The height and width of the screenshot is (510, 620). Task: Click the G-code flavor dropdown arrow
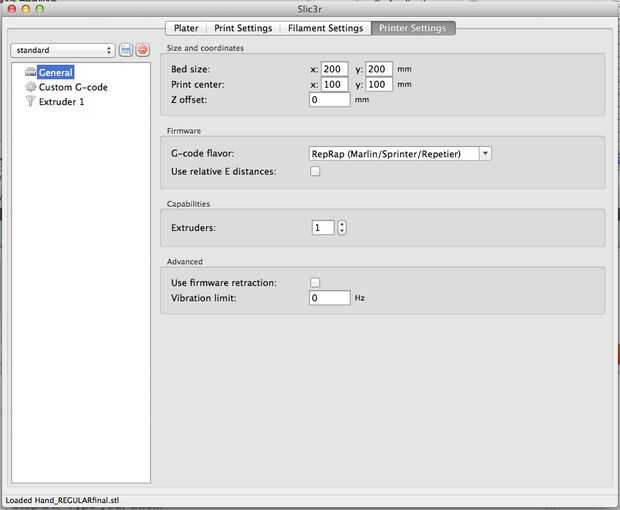[x=485, y=153]
